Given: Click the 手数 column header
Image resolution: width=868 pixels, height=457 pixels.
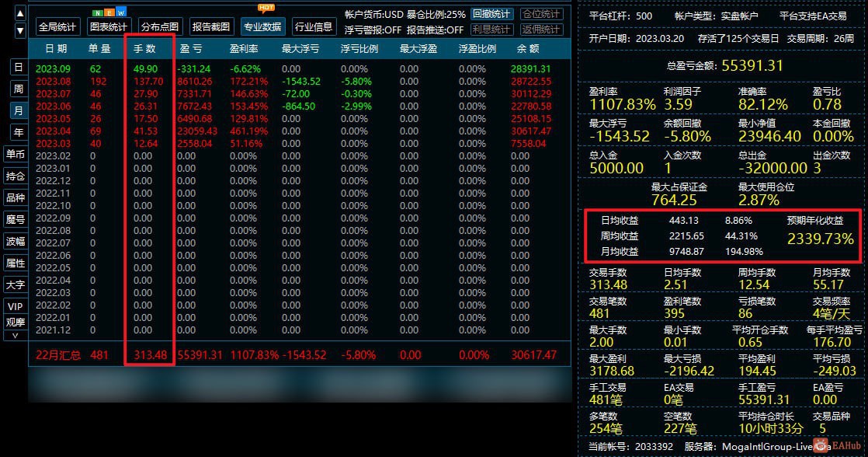Looking at the screenshot, I should [x=144, y=49].
